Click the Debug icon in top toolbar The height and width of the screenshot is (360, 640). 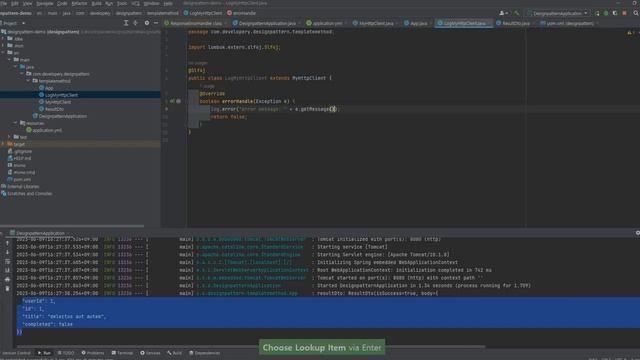point(606,13)
